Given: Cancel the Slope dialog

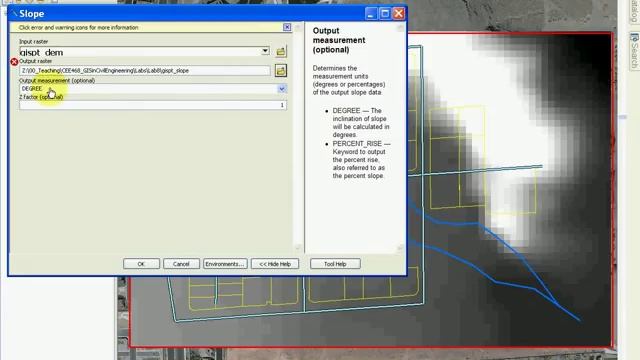Looking at the screenshot, I should [x=181, y=264].
